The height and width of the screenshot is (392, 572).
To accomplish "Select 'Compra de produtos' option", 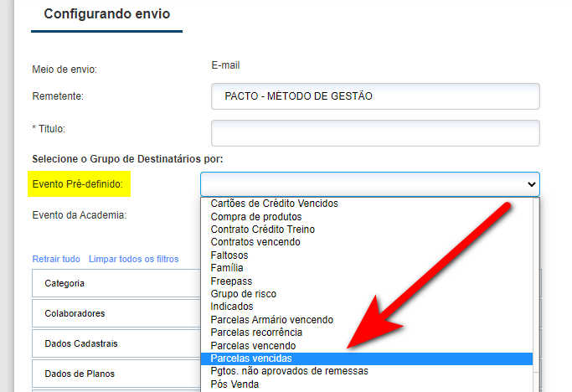I will pyautogui.click(x=255, y=216).
